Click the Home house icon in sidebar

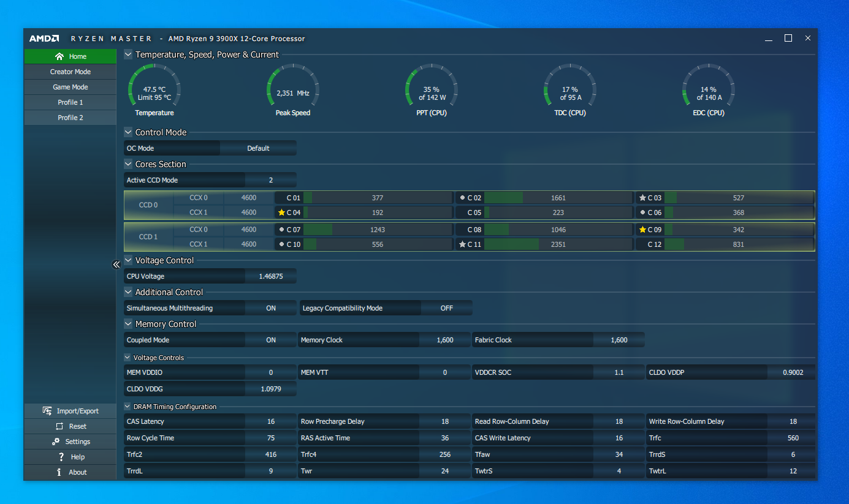[59, 56]
